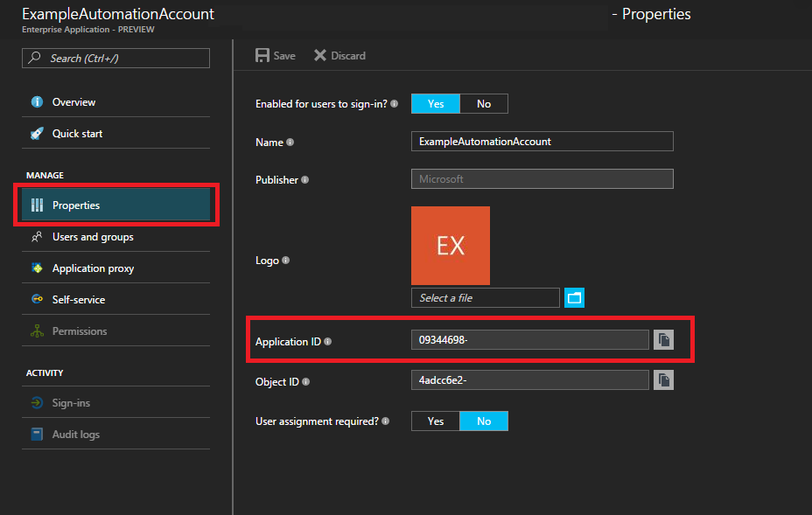This screenshot has width=812, height=515.
Task: Open the Permissions menu item
Action: tap(116, 331)
